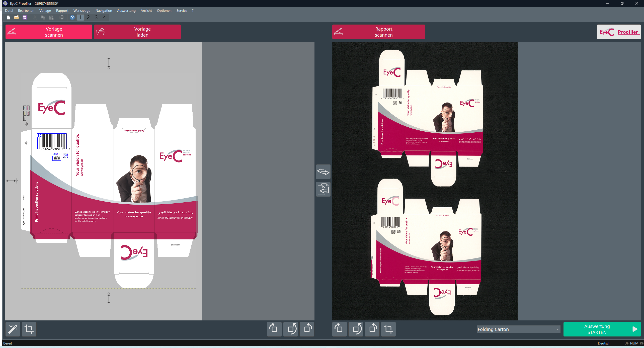The image size is (644, 348).
Task: Save the job with the floppy disk icon
Action: pyautogui.click(x=25, y=18)
